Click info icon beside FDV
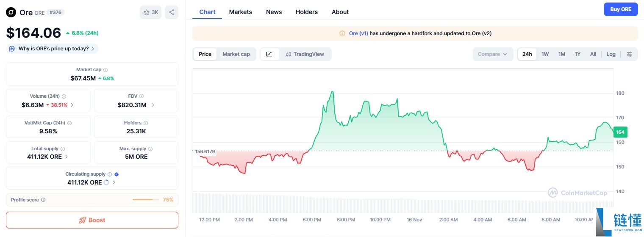The height and width of the screenshot is (237, 644). [142, 96]
